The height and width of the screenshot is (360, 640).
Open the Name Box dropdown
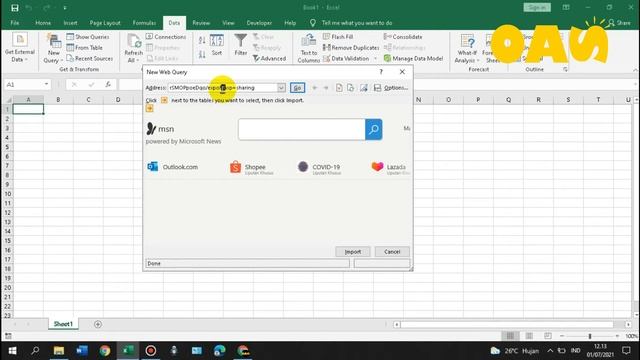coord(46,84)
